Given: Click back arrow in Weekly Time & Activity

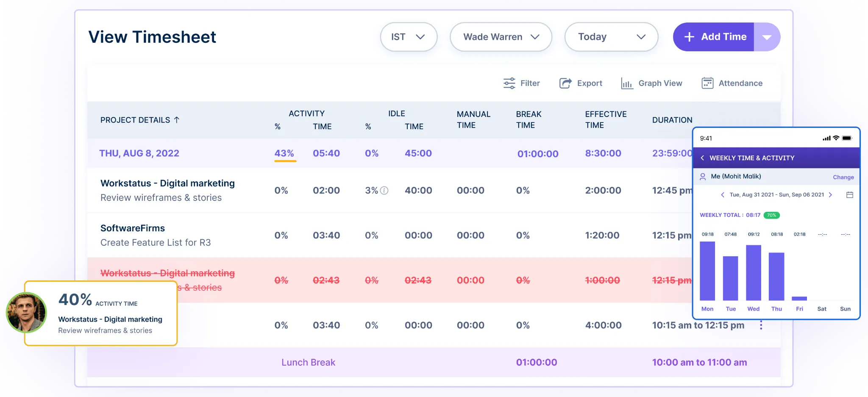Looking at the screenshot, I should (702, 158).
